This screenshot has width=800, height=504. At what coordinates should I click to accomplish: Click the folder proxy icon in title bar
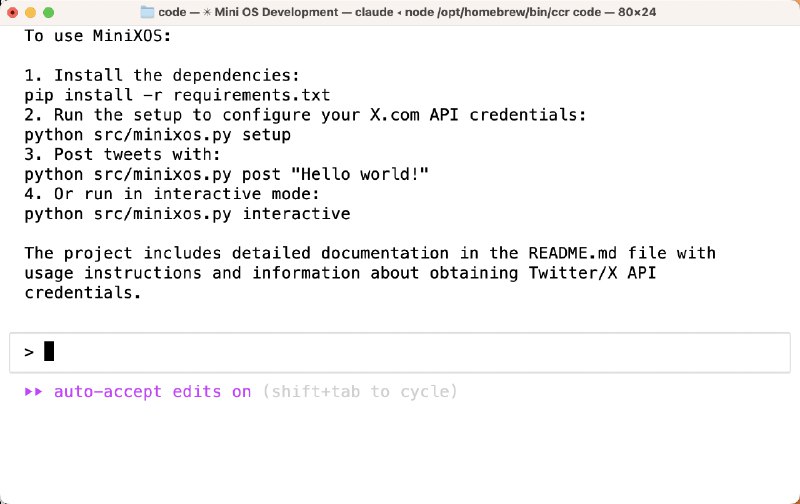(x=147, y=12)
